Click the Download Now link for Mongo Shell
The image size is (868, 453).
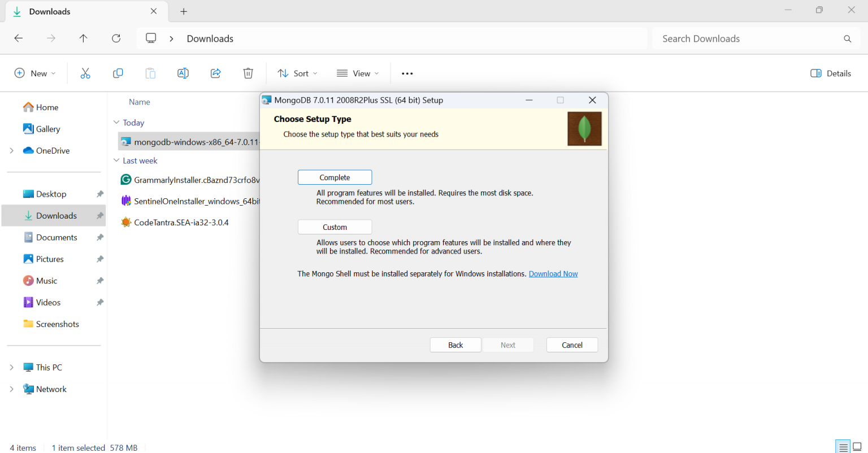(553, 273)
